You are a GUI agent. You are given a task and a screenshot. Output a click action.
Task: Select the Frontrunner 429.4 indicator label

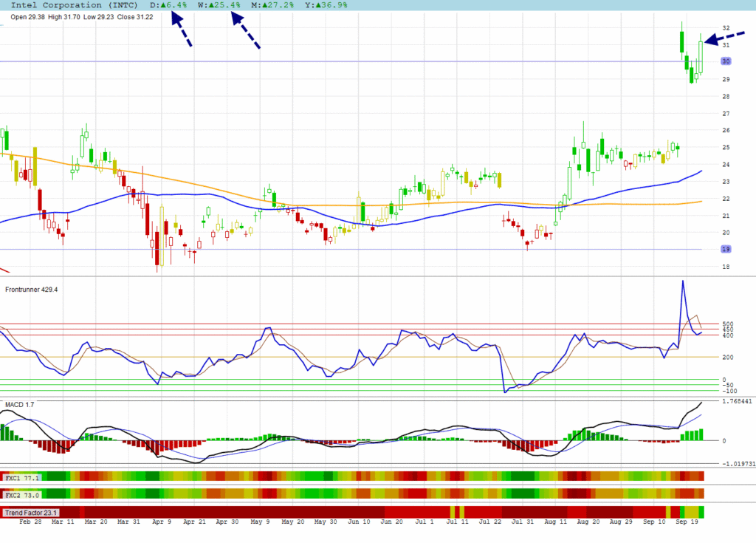[32, 290]
